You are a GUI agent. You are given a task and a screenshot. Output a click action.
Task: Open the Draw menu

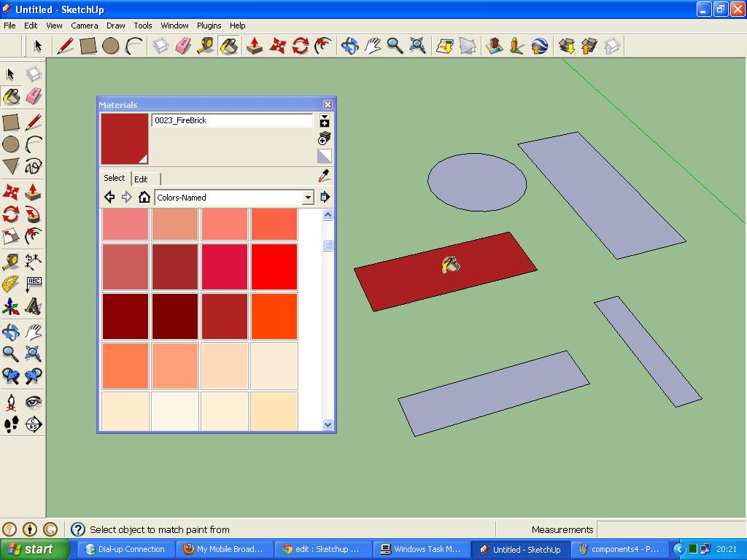pyautogui.click(x=116, y=26)
